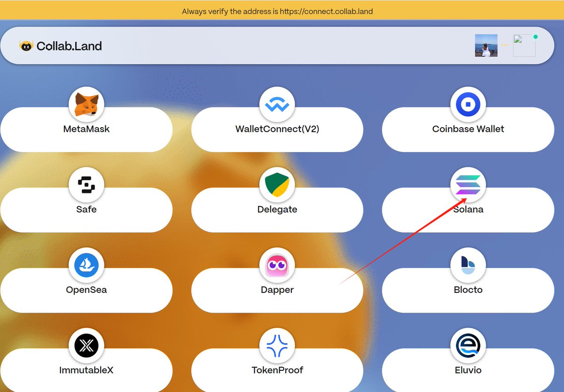Tap the "TokenProof" label text
This screenshot has width=564, height=392.
[277, 370]
